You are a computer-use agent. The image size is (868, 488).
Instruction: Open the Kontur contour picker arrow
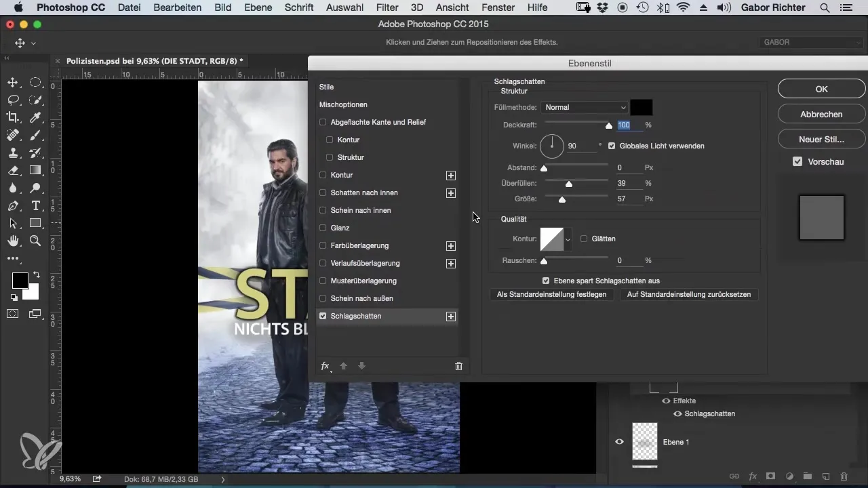568,239
